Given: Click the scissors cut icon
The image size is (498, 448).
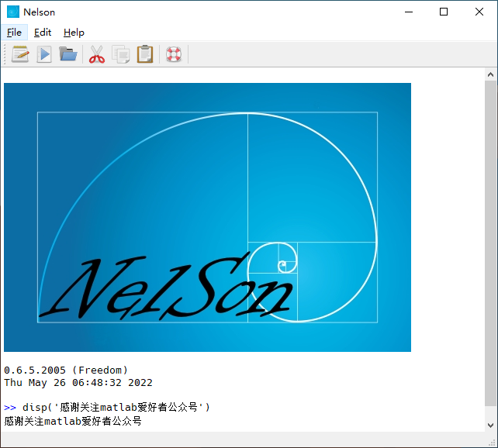Looking at the screenshot, I should tap(97, 54).
